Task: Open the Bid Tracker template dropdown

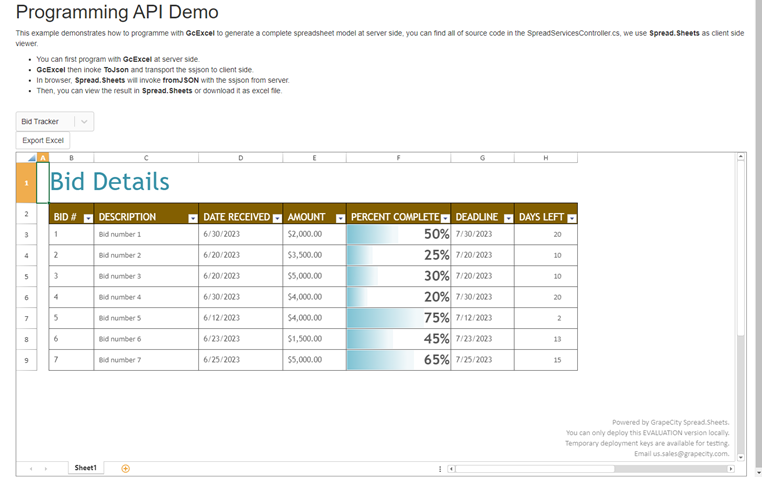Action: [x=54, y=121]
